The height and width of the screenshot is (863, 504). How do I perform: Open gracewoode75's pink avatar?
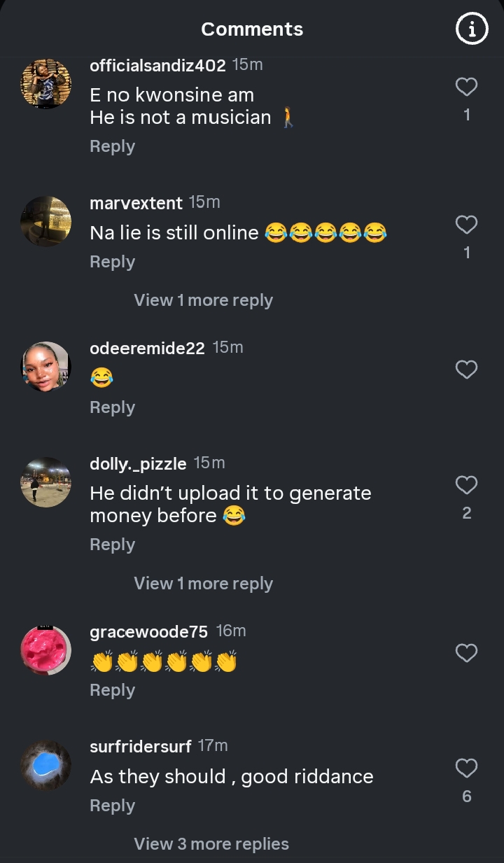click(46, 650)
